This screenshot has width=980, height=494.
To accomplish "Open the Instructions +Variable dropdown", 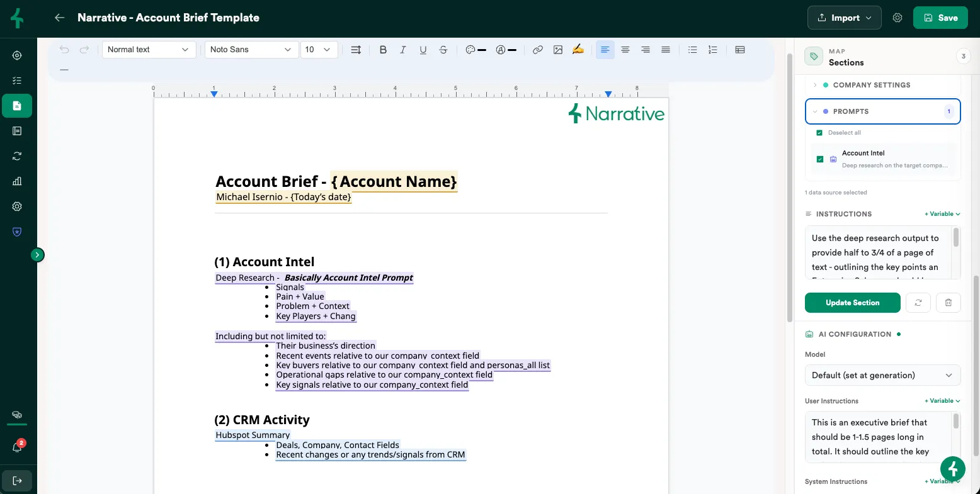I will coord(942,214).
